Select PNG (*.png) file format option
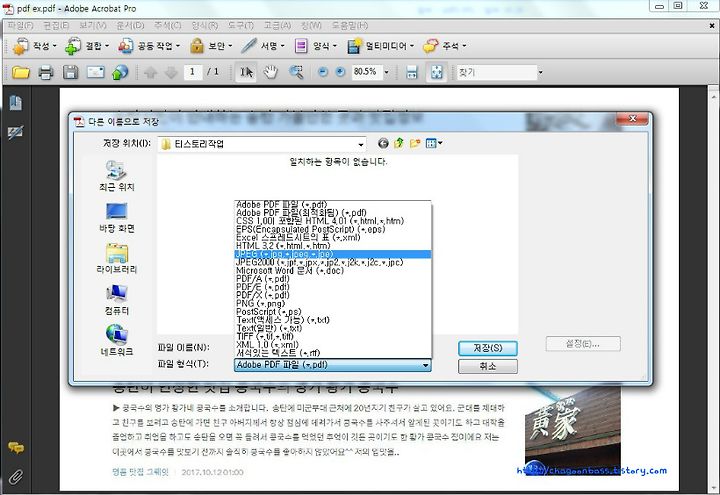The width and height of the screenshot is (720, 495). point(333,304)
